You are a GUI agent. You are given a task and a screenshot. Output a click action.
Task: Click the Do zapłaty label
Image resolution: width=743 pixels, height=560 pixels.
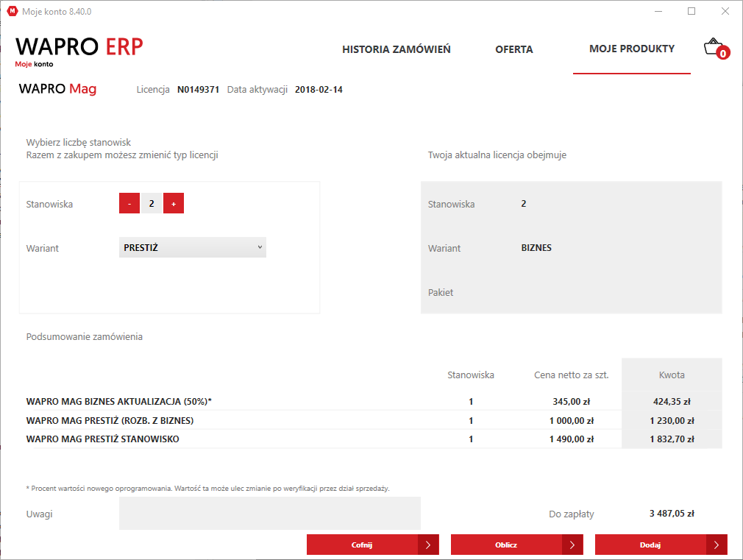(571, 514)
